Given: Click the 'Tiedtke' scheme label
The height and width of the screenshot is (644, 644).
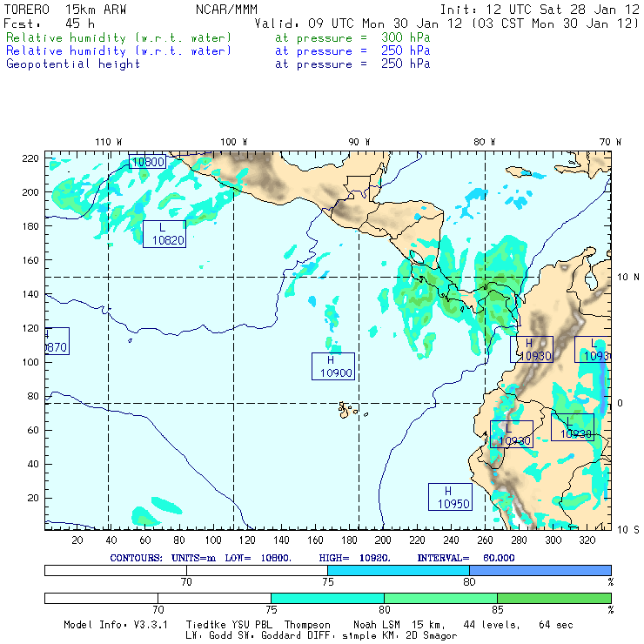Looking at the screenshot, I should click(205, 625).
